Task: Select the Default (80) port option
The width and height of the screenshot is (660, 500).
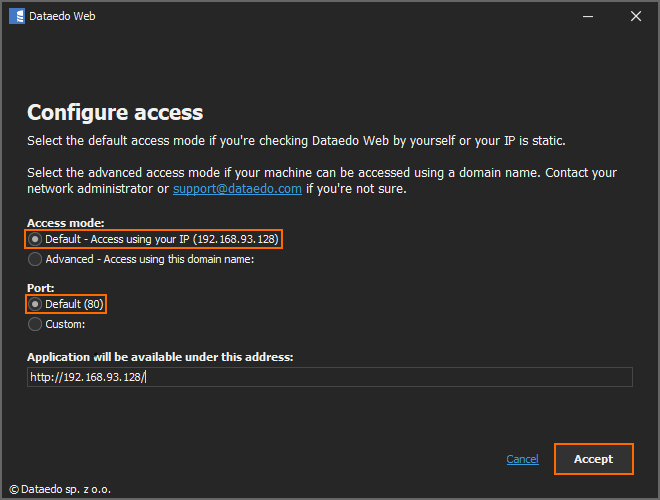Action: pyautogui.click(x=36, y=304)
